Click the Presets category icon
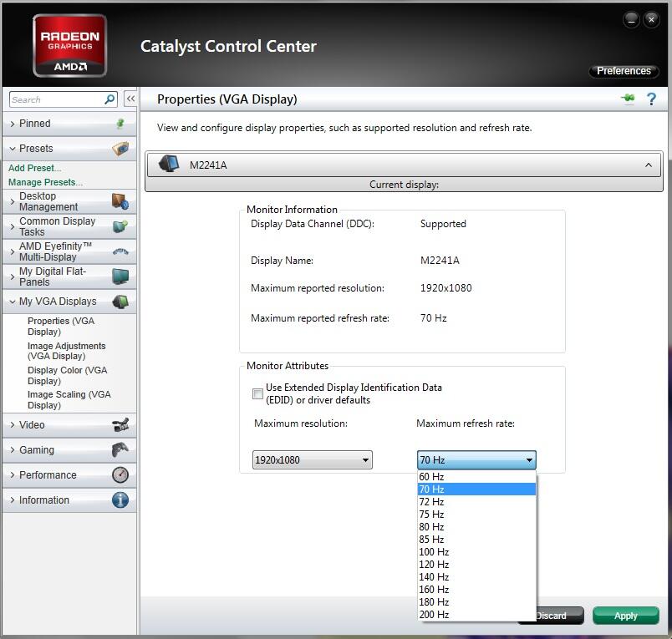The height and width of the screenshot is (639, 672). click(x=120, y=149)
